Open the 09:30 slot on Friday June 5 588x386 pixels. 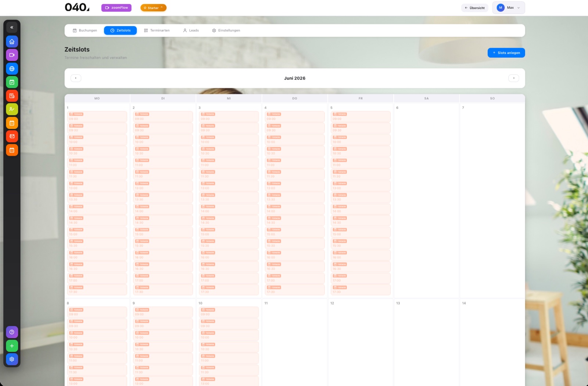pos(361,128)
